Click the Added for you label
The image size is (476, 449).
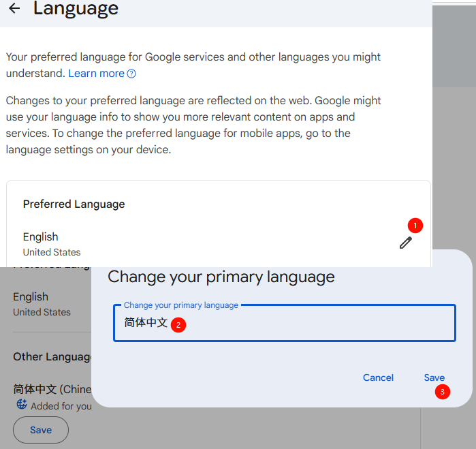point(61,406)
